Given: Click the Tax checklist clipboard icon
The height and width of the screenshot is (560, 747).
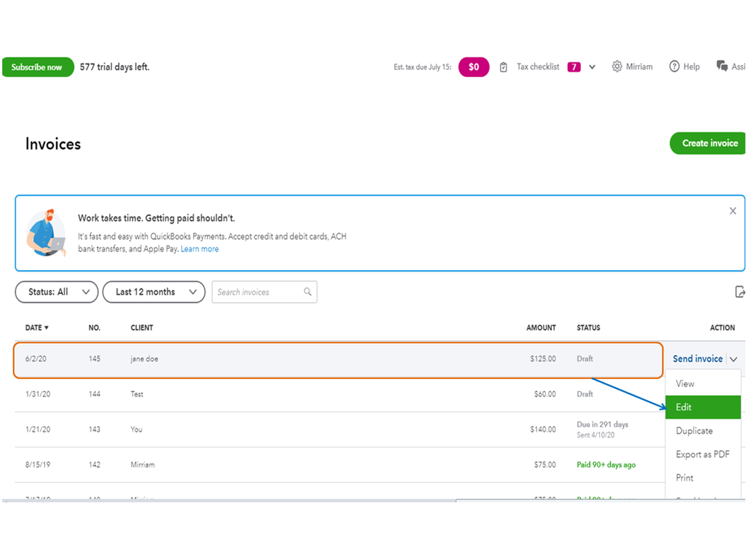Looking at the screenshot, I should click(x=503, y=67).
